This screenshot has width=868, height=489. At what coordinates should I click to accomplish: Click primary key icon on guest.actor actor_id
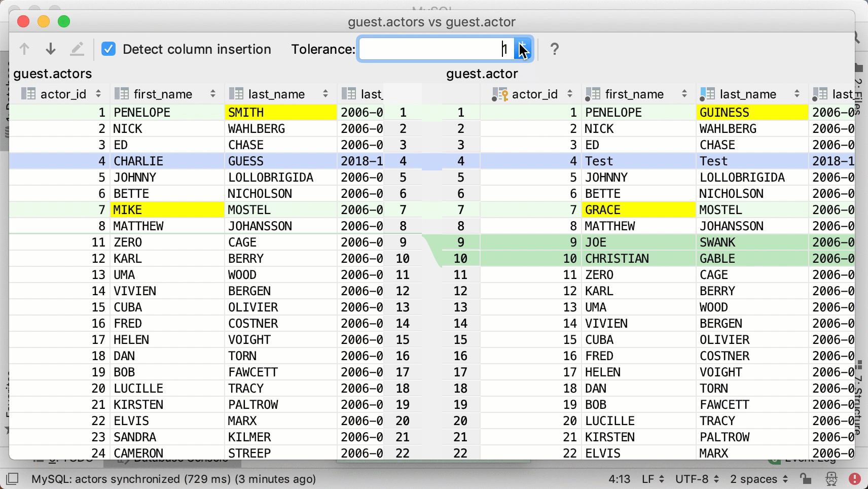click(x=500, y=94)
